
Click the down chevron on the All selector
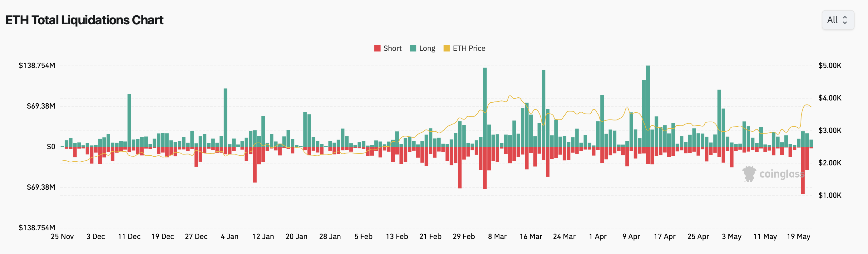(846, 22)
